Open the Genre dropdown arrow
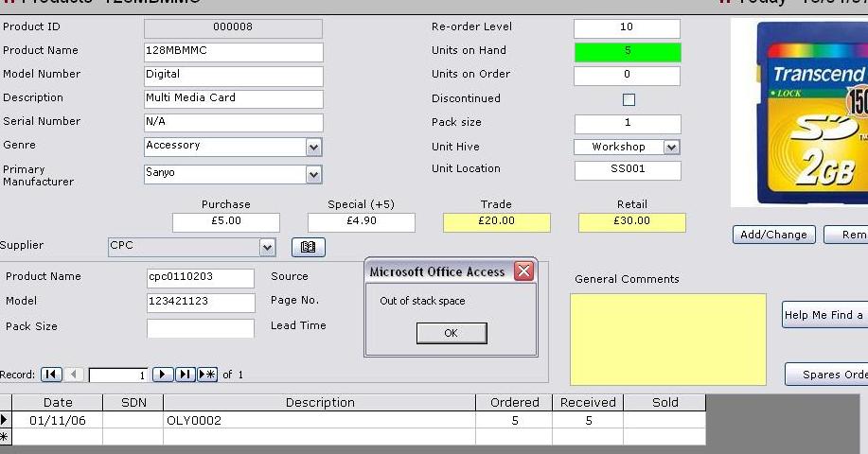Viewport: 868px width, 454px height. [314, 148]
